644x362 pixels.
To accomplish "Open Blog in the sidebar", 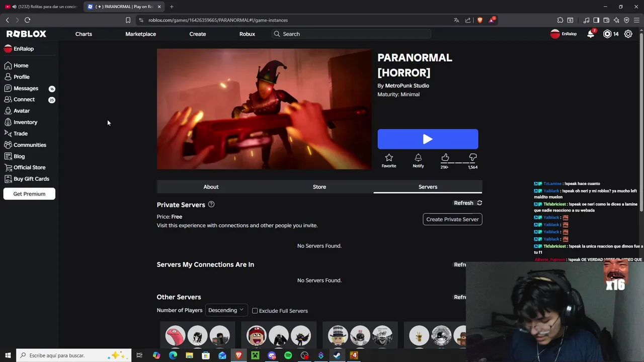I will (x=15, y=156).
